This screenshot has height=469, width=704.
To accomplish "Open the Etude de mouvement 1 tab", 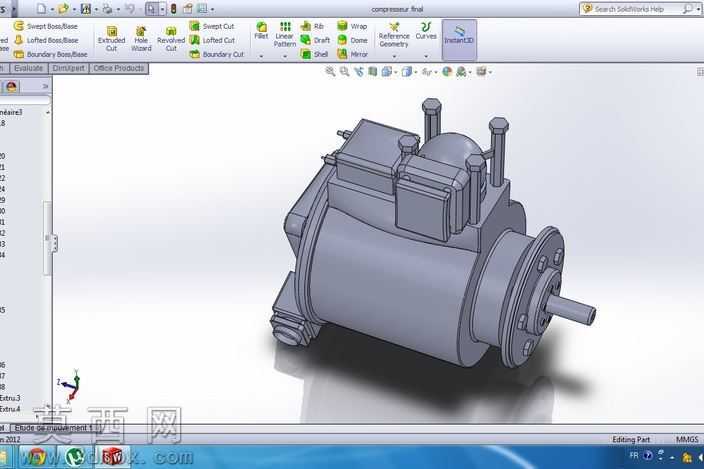I will tap(53, 428).
